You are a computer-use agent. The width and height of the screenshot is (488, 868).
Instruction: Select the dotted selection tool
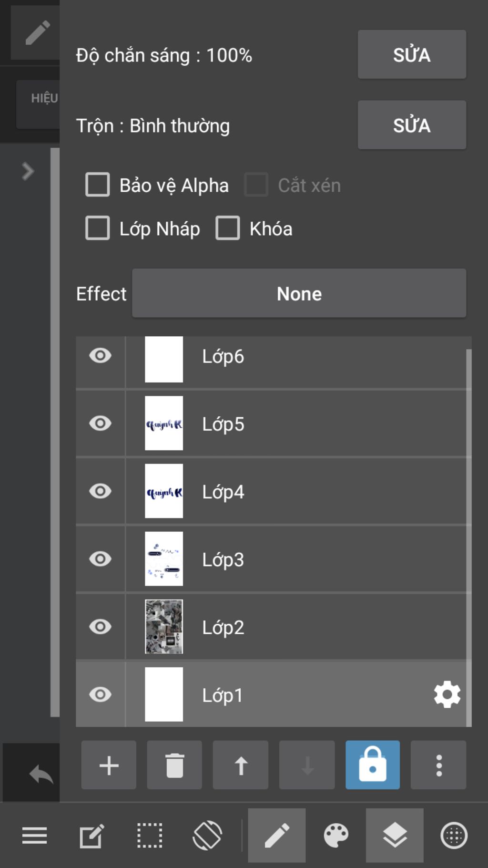pos(150,836)
